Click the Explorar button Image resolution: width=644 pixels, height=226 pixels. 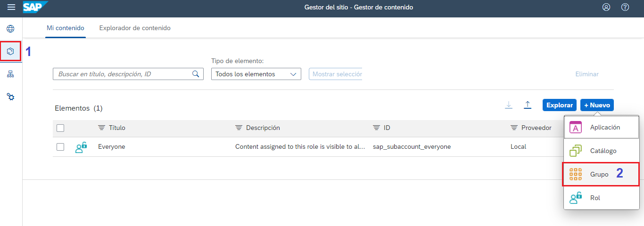pos(560,105)
